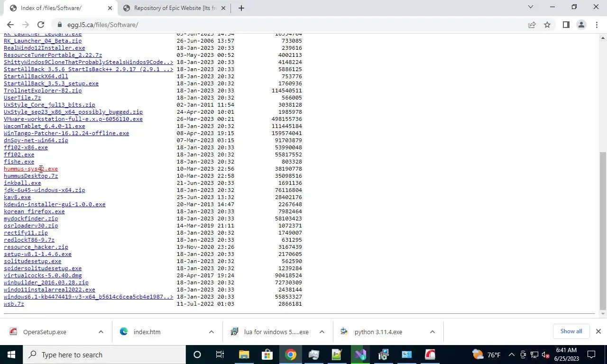Screen dimensions: 607x364
Task: Open the lua for windows downloaded file
Action: coord(276,332)
